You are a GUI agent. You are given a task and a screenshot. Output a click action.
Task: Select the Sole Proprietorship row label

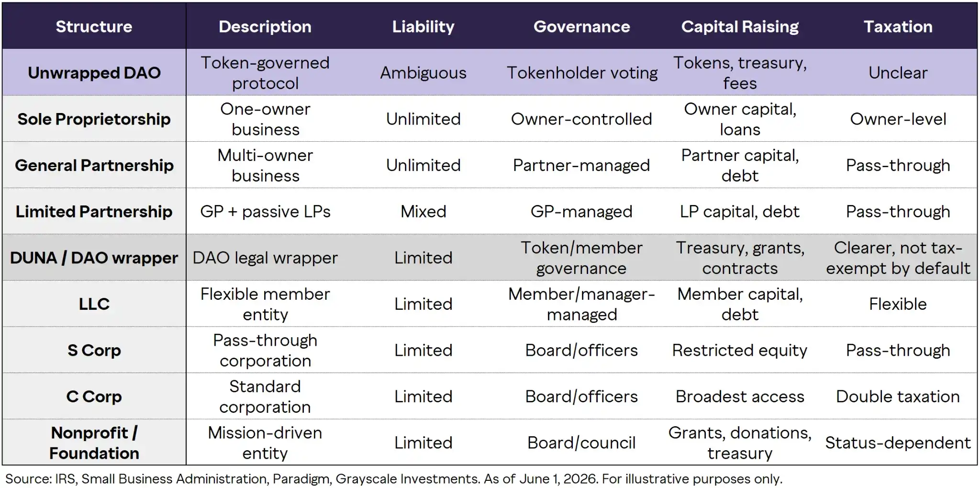[x=94, y=119]
